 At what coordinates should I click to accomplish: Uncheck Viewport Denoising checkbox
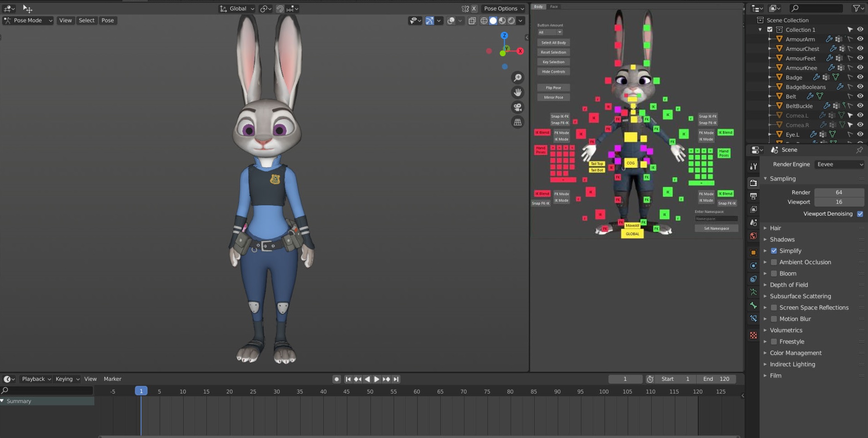860,214
